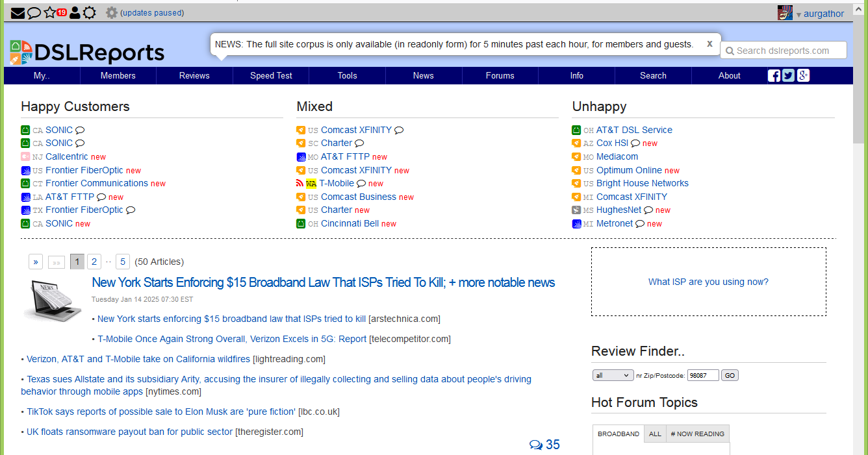Image resolution: width=868 pixels, height=455 pixels.
Task: Open the TikTok 'pure fiction' news link
Action: (x=161, y=412)
